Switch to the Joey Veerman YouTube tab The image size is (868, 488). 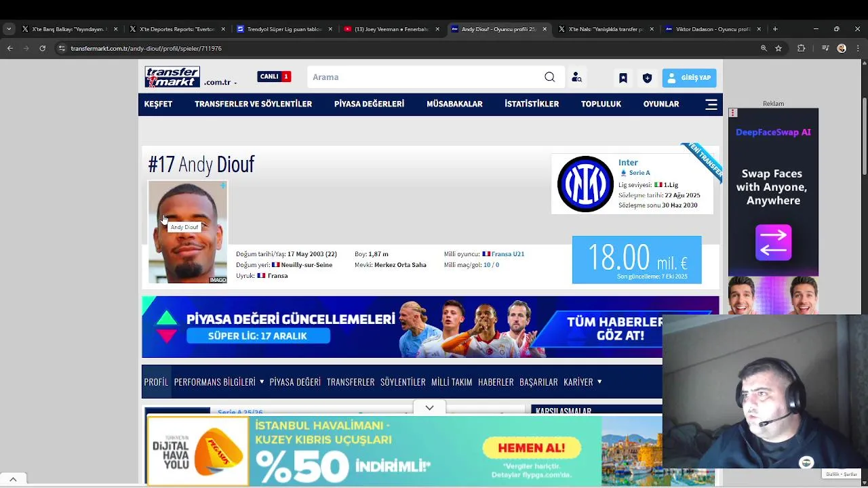pos(391,29)
